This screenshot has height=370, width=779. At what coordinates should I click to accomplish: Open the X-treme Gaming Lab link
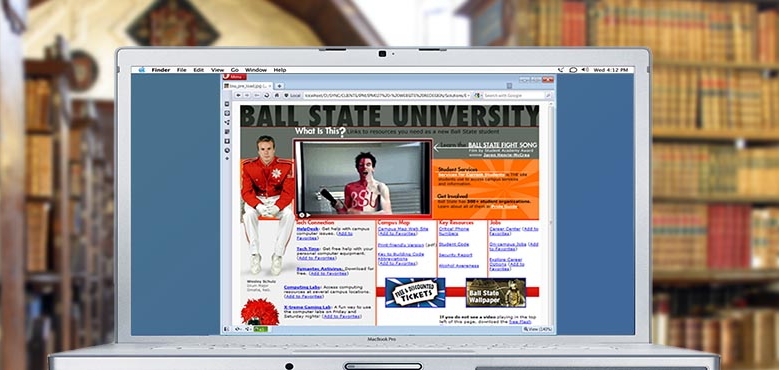click(x=308, y=307)
